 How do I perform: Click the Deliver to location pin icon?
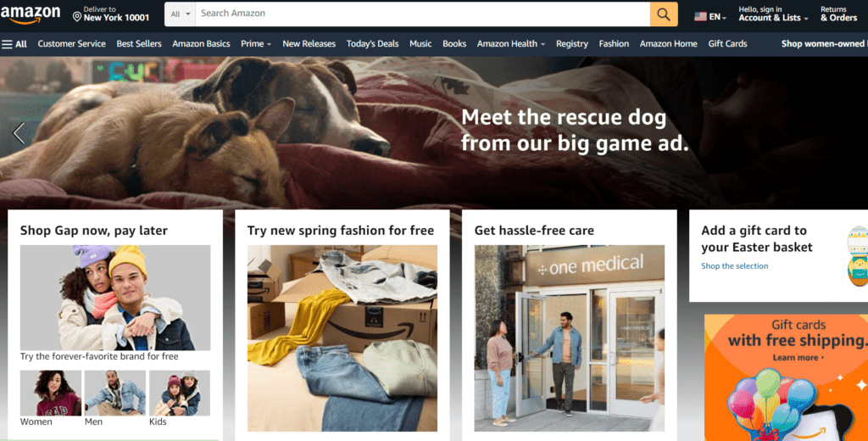click(x=77, y=17)
